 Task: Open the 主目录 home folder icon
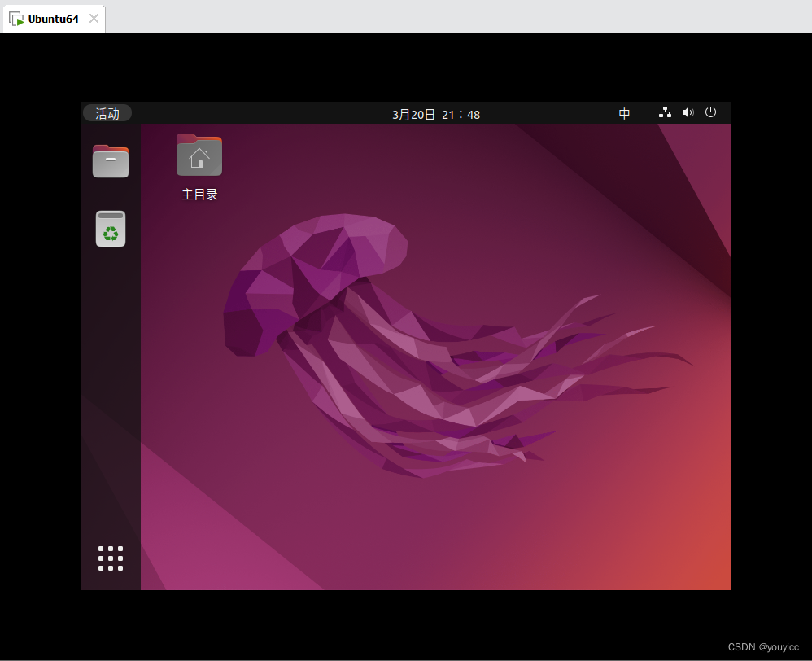coord(199,155)
